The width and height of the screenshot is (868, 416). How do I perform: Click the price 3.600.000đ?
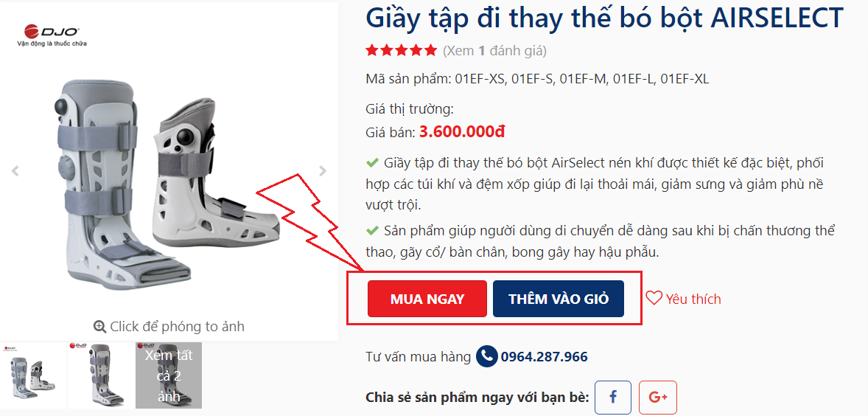coord(462,132)
